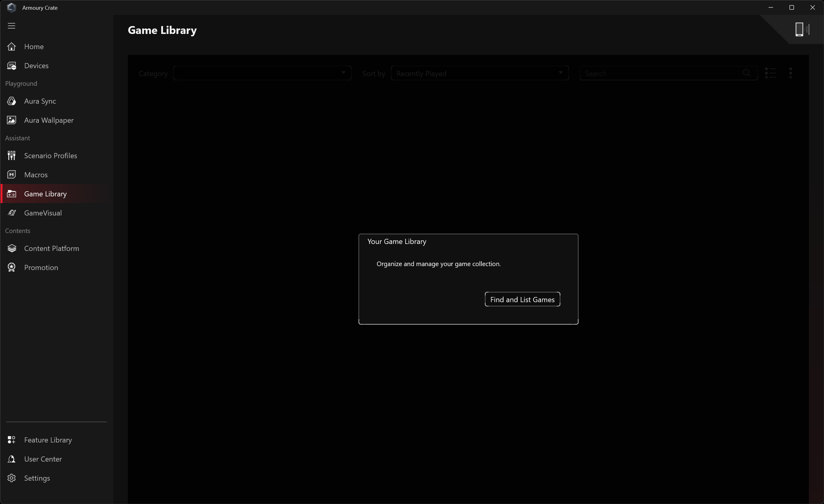Open the Promotion page
The height and width of the screenshot is (504, 824).
(x=41, y=267)
